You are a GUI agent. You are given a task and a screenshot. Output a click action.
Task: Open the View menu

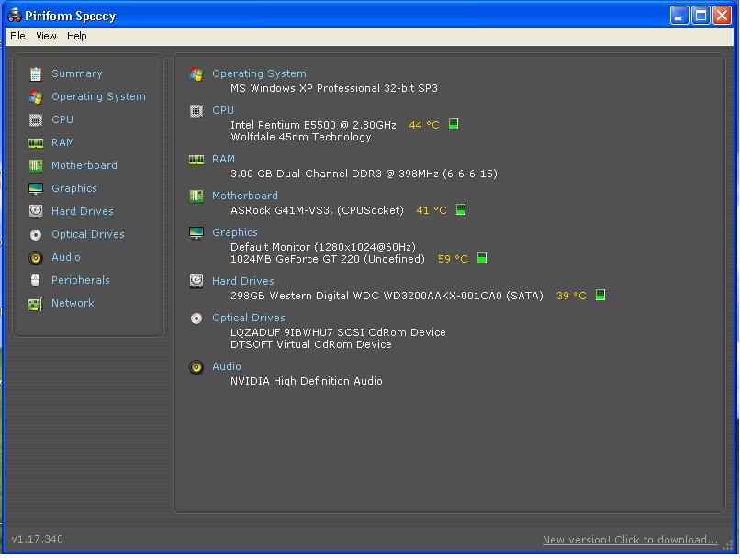point(46,36)
